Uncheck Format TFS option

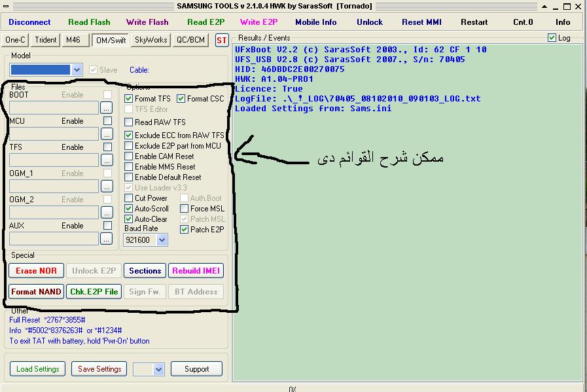pyautogui.click(x=128, y=98)
